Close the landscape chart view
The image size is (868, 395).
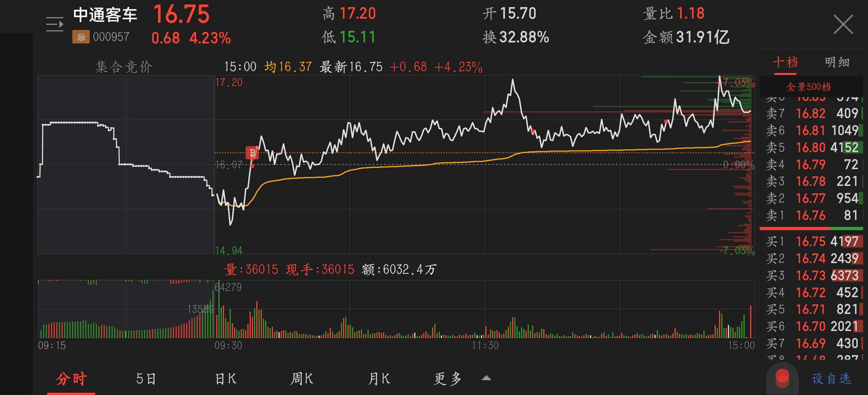[x=843, y=24]
